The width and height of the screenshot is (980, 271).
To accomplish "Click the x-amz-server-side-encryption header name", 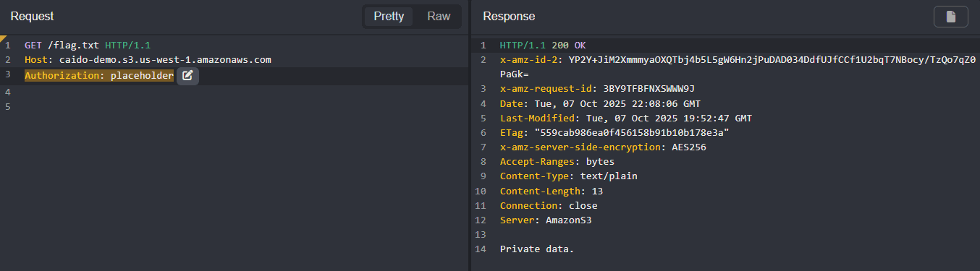I will pos(581,147).
